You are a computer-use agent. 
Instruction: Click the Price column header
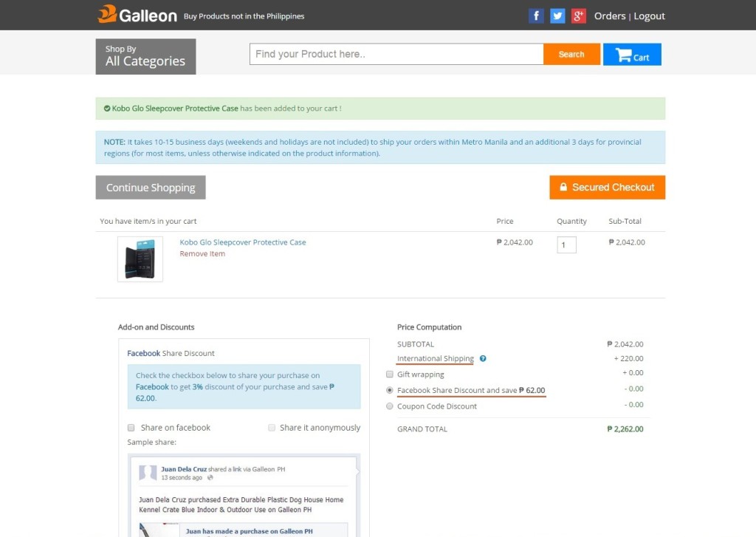505,221
